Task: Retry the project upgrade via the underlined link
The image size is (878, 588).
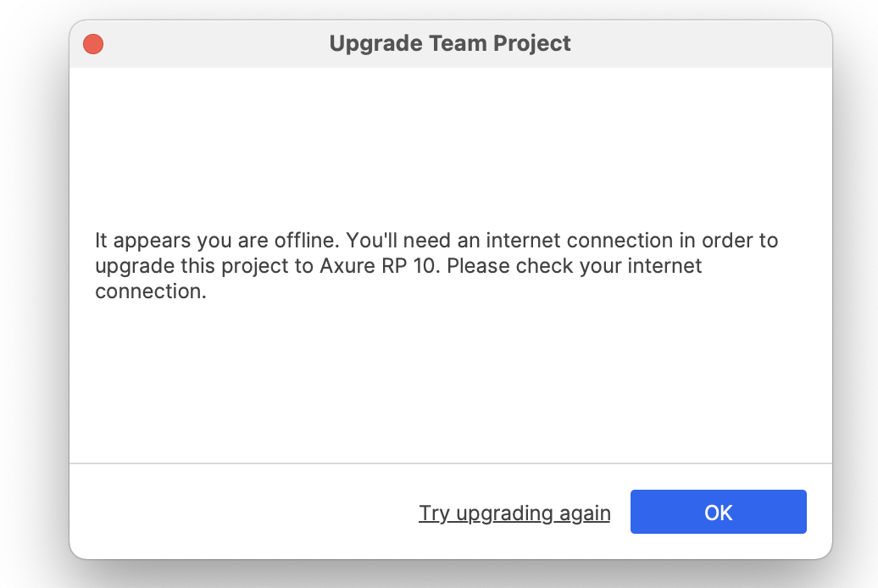Action: point(514,513)
